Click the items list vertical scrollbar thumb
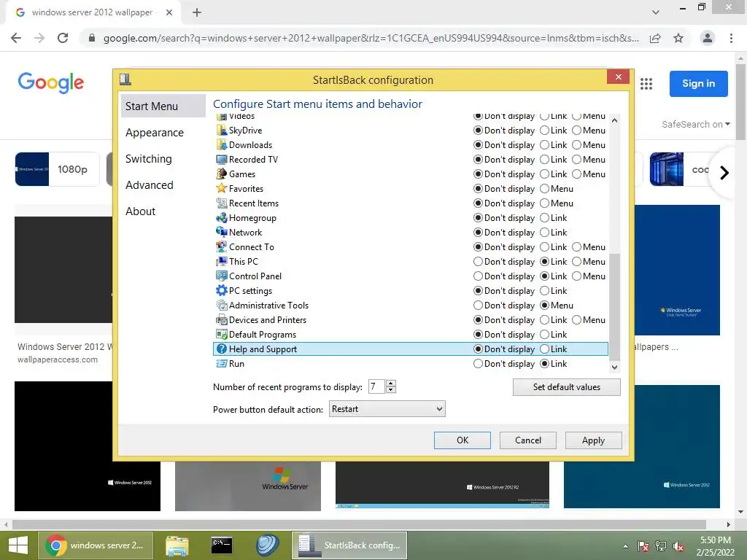Screen dimensions: 747x560 pyautogui.click(x=614, y=307)
